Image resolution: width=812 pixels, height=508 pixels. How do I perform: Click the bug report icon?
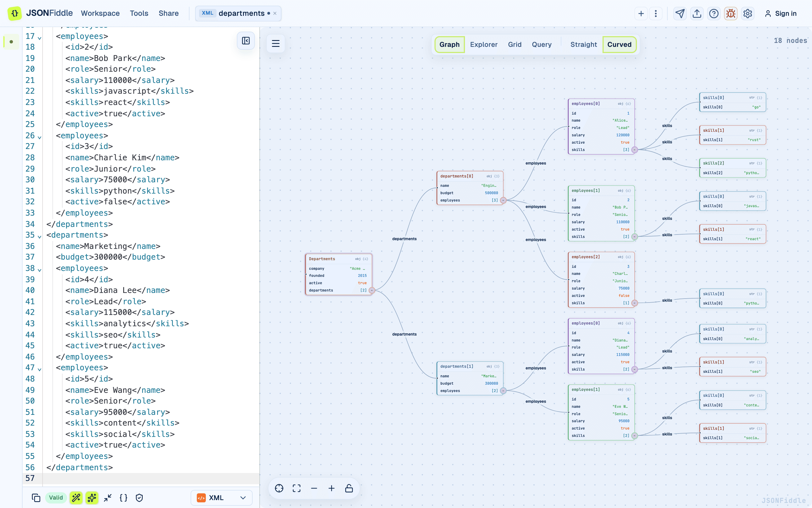731,14
